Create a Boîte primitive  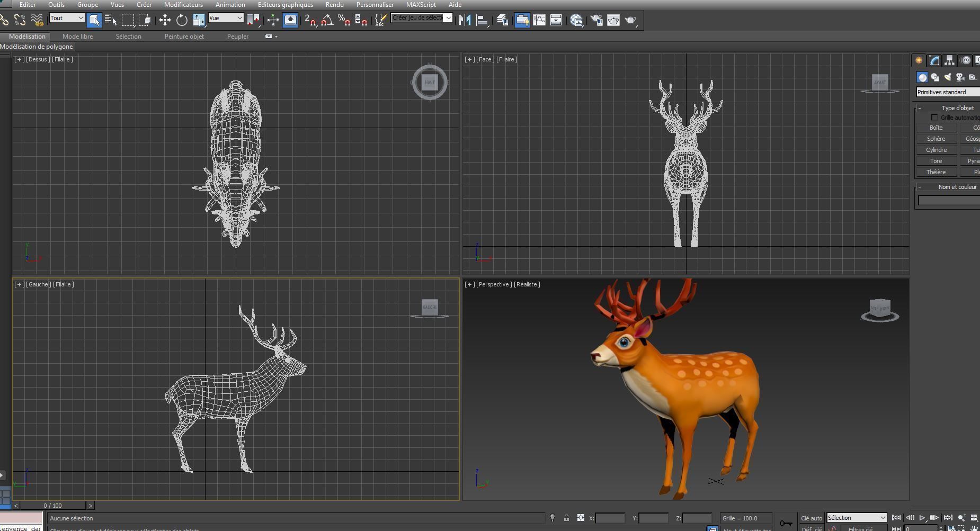(936, 128)
